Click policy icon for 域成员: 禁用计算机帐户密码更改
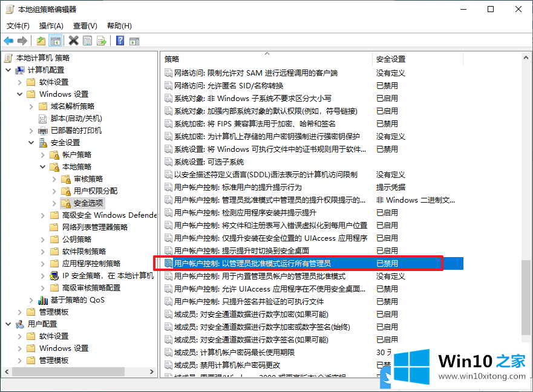The width and height of the screenshot is (533, 392). pos(168,365)
